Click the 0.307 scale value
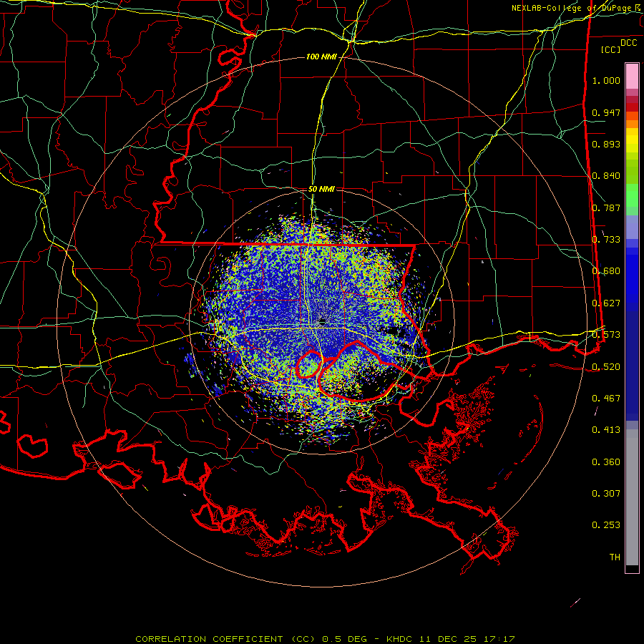 [x=606, y=494]
